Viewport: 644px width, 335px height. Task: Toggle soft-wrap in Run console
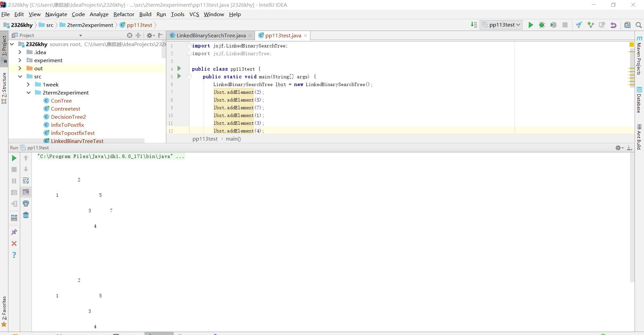point(26,181)
